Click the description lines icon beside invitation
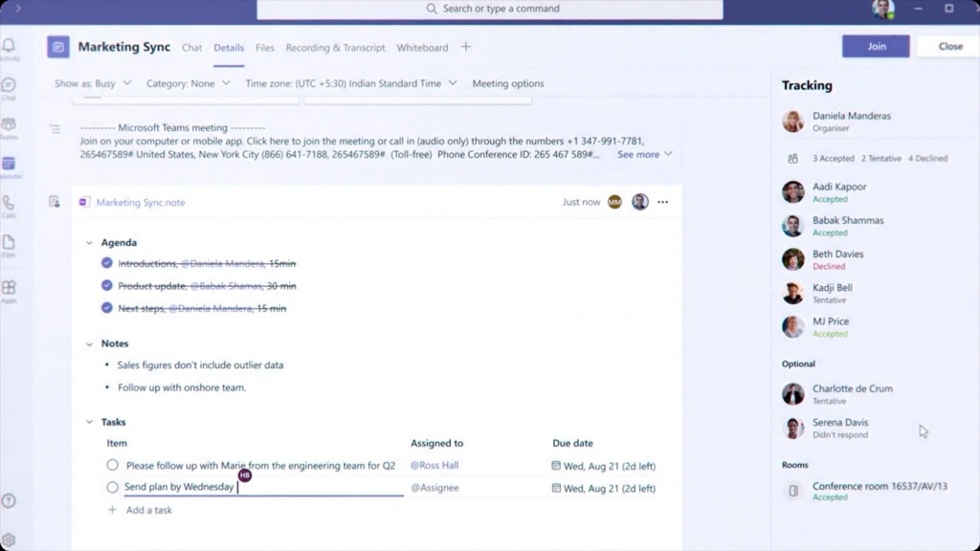 (x=55, y=129)
